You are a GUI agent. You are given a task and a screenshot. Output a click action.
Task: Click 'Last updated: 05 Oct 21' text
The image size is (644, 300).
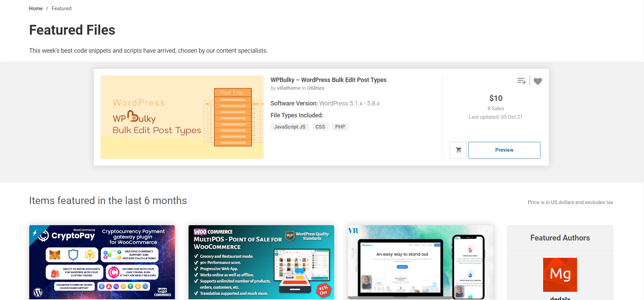(x=496, y=117)
